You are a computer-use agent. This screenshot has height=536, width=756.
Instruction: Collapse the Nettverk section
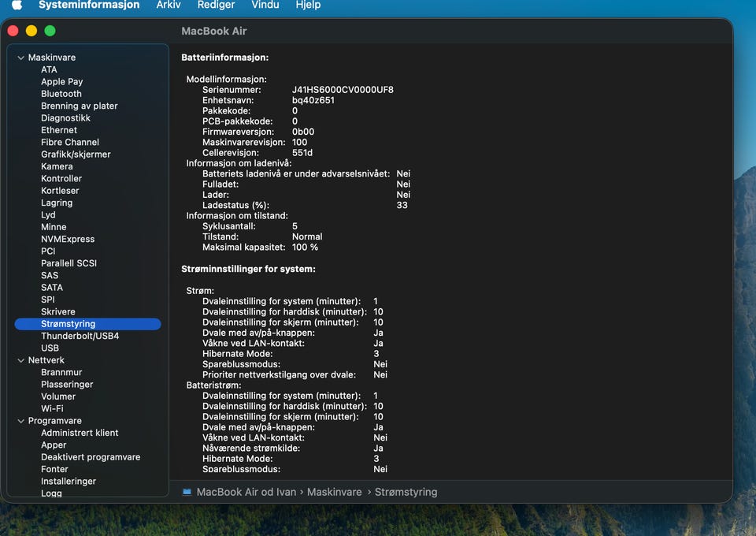pos(20,360)
